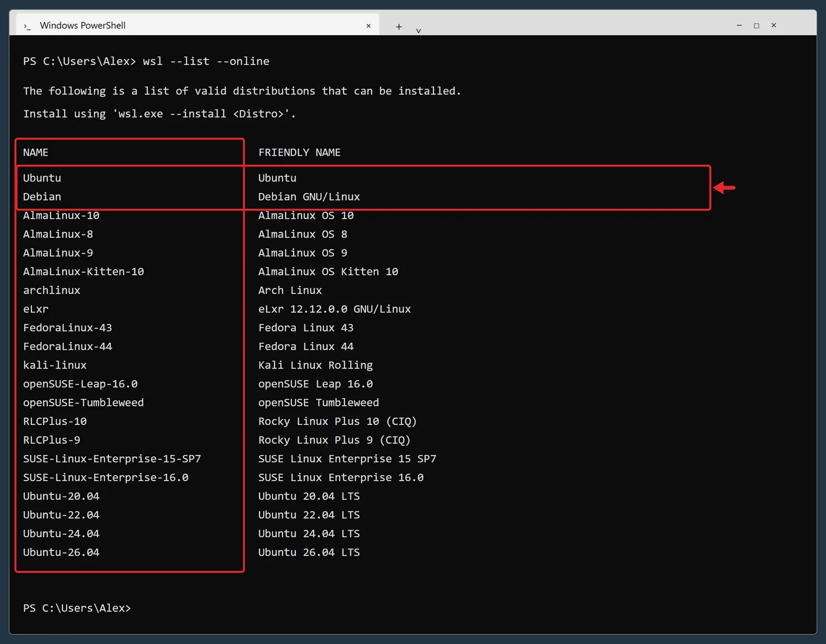Select the Windows PowerShell tab
Image resolution: width=826 pixels, height=644 pixels.
tap(198, 25)
